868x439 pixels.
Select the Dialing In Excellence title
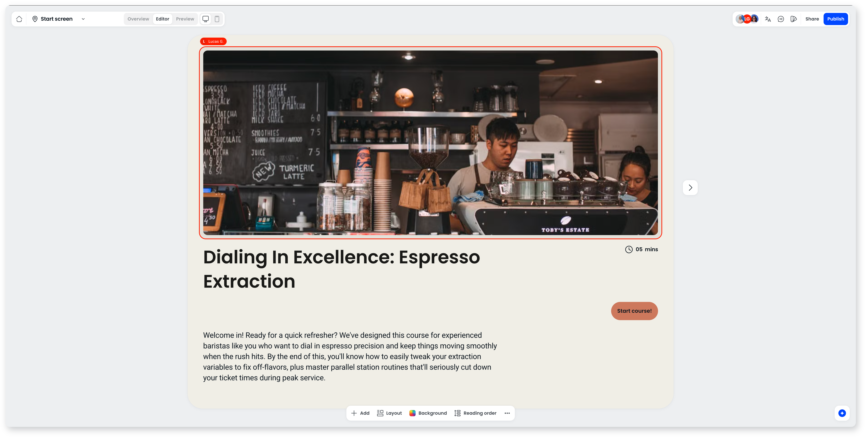pos(341,269)
